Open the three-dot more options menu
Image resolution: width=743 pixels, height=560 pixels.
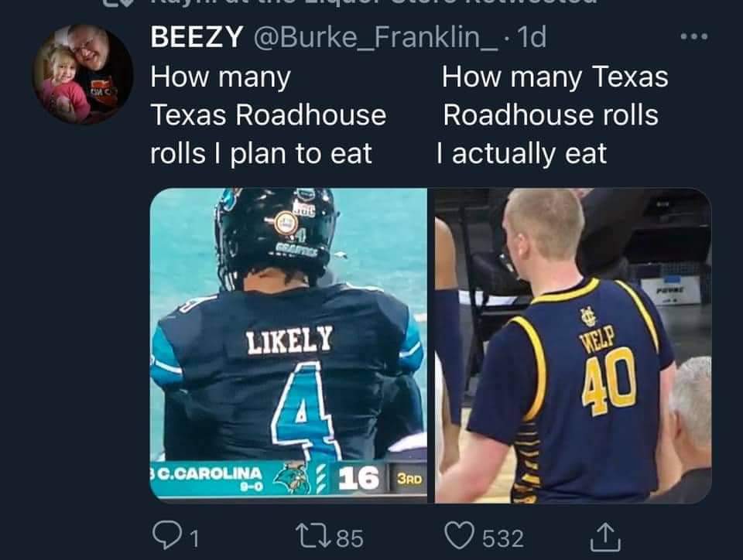694,36
